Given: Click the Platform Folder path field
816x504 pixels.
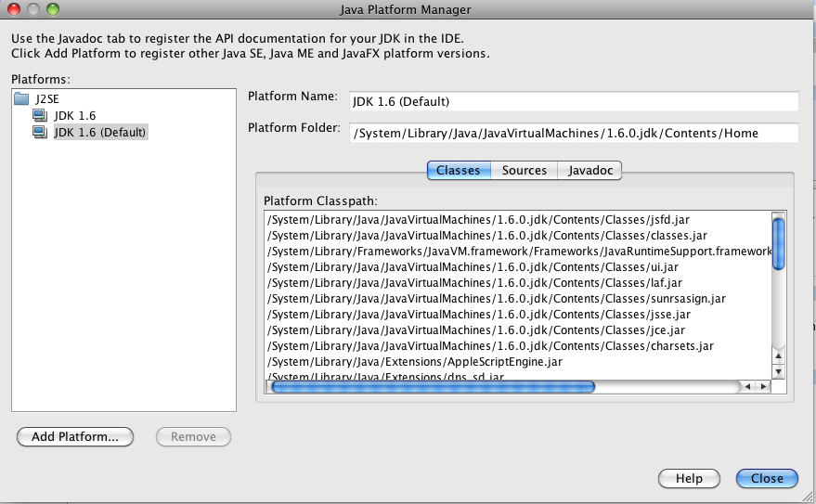Looking at the screenshot, I should pyautogui.click(x=574, y=133).
